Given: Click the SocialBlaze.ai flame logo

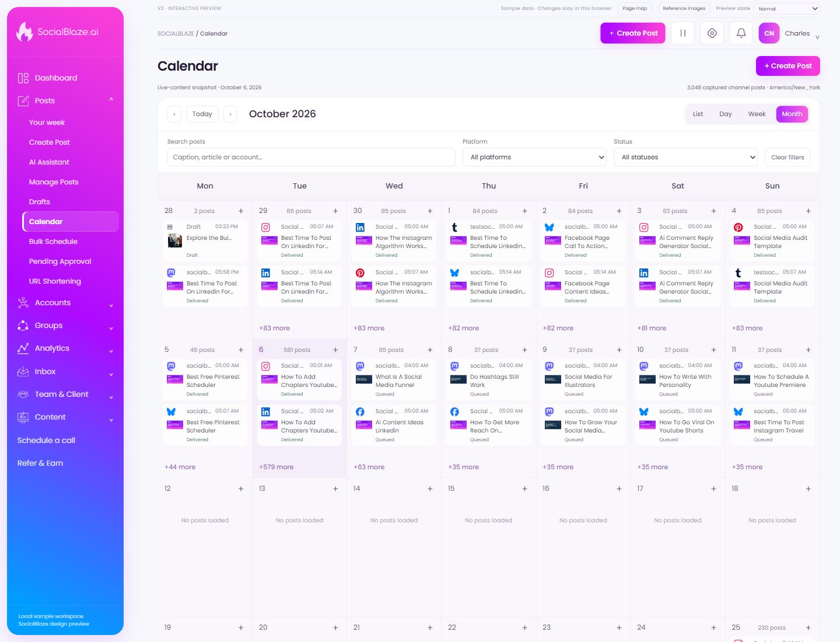Looking at the screenshot, I should click(24, 32).
